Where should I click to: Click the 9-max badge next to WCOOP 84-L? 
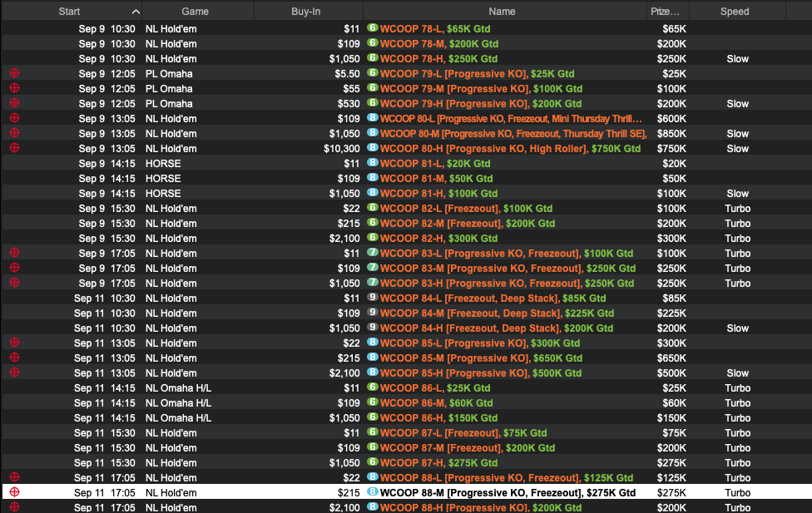coord(373,298)
